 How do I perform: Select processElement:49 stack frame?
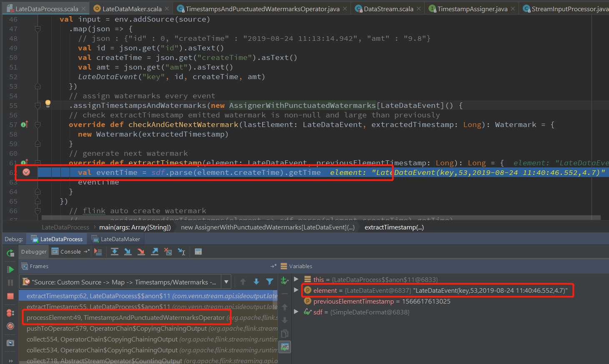point(148,317)
